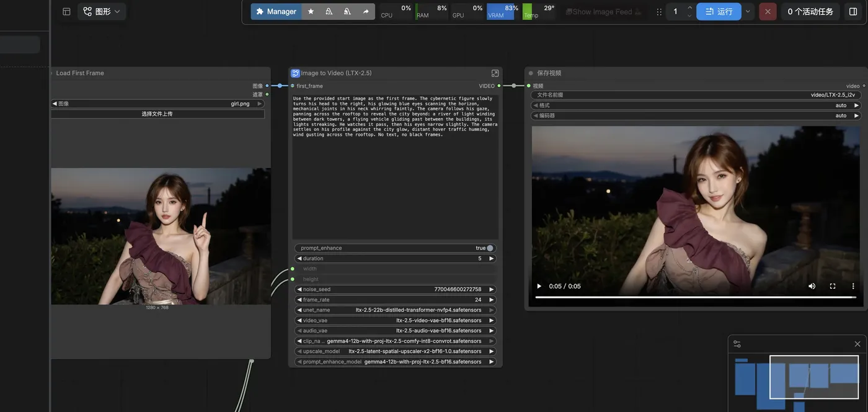Screen dimensions: 868x412
Task: Open the clip_name gemma4 int8 dropdown
Action: coord(396,341)
